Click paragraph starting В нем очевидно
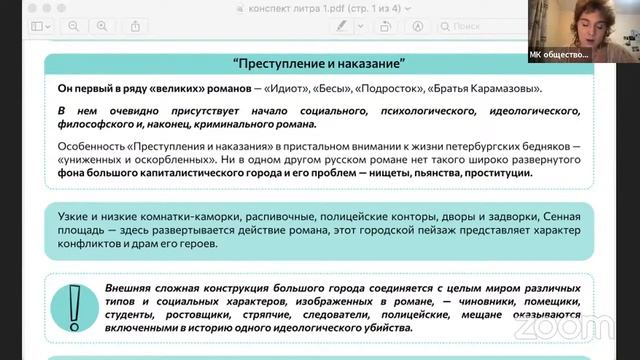Image resolution: width=640 pixels, height=360 pixels. pos(319,118)
